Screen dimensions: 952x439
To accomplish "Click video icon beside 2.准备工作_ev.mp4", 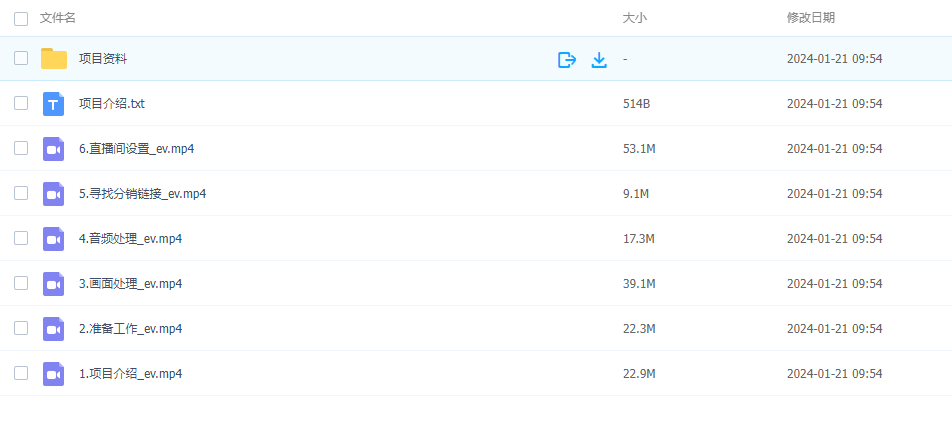I will coord(54,329).
